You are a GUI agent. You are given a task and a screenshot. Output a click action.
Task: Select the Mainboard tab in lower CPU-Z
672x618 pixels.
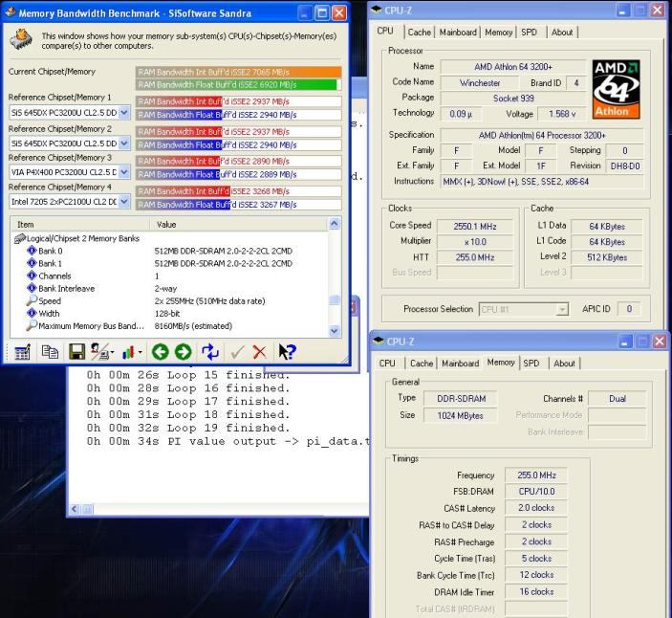click(x=461, y=364)
